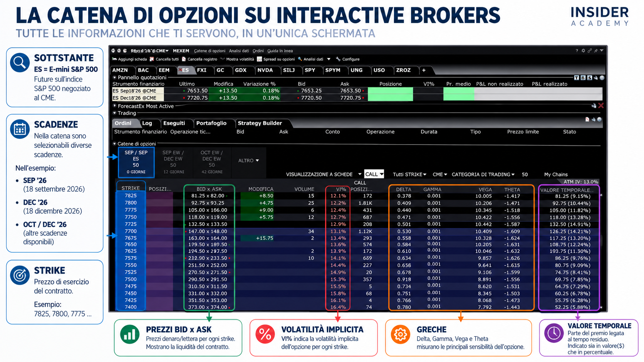Click the pin window icon
This screenshot has width=644, height=362.
[x=595, y=51]
